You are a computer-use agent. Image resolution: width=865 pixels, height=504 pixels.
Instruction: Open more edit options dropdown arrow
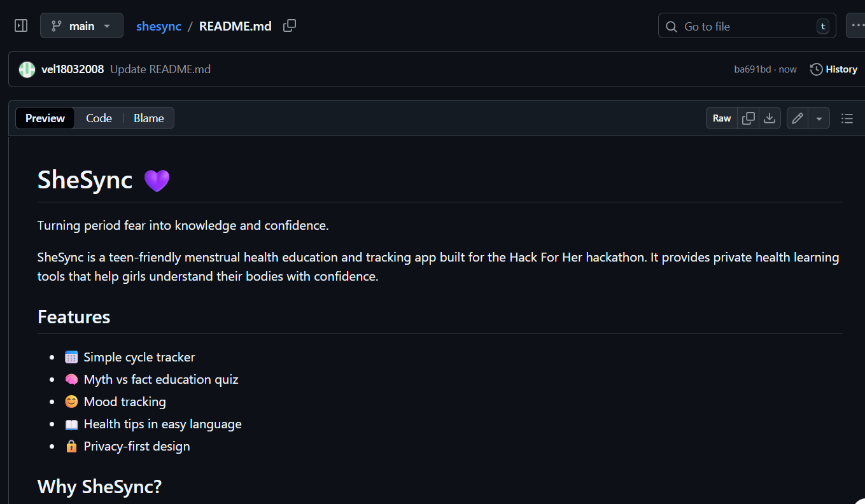819,118
